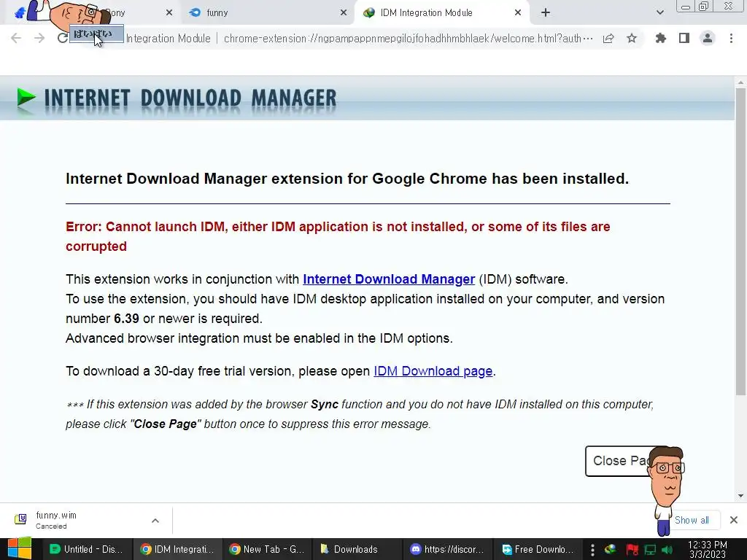Toggle the Chrome side panel icon
The width and height of the screenshot is (747, 560).
[x=684, y=38]
